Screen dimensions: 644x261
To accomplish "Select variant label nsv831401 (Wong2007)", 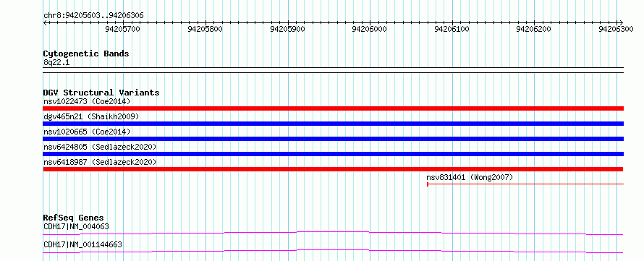I will [x=470, y=178].
